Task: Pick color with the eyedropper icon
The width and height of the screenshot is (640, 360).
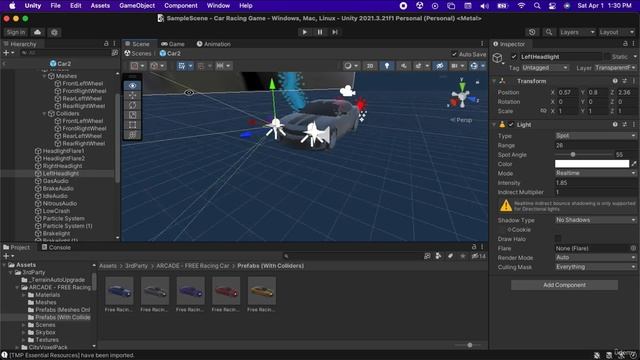Action: [634, 164]
